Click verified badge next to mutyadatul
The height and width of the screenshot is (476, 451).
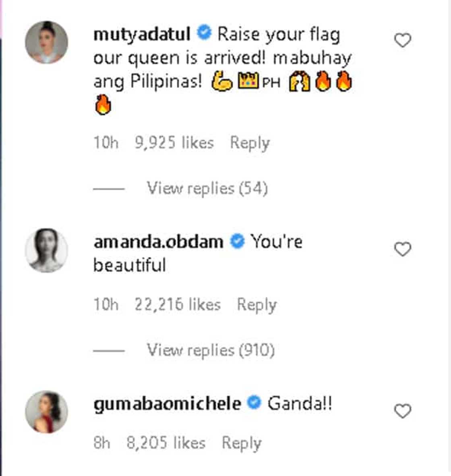[x=204, y=33]
